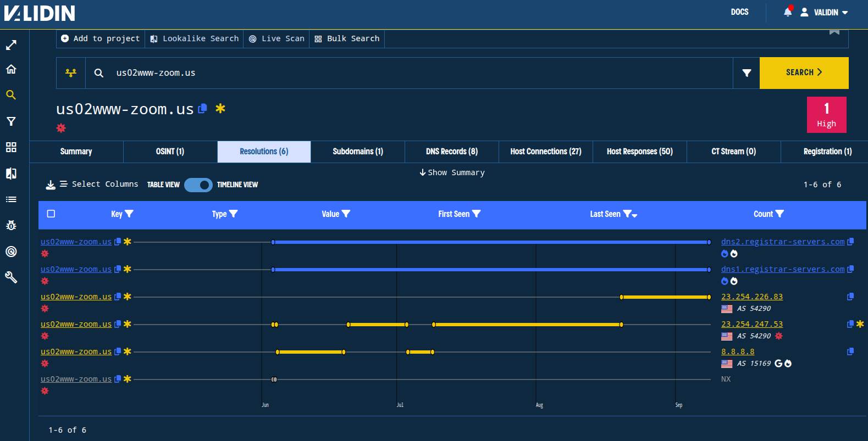This screenshot has width=868, height=441.
Task: Open the search magnifier sidebar icon
Action: (x=11, y=95)
